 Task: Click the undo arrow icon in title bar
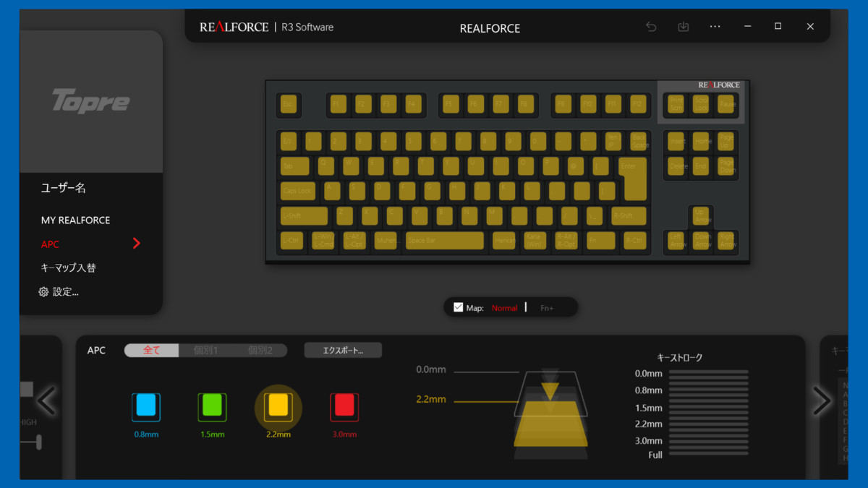[651, 27]
